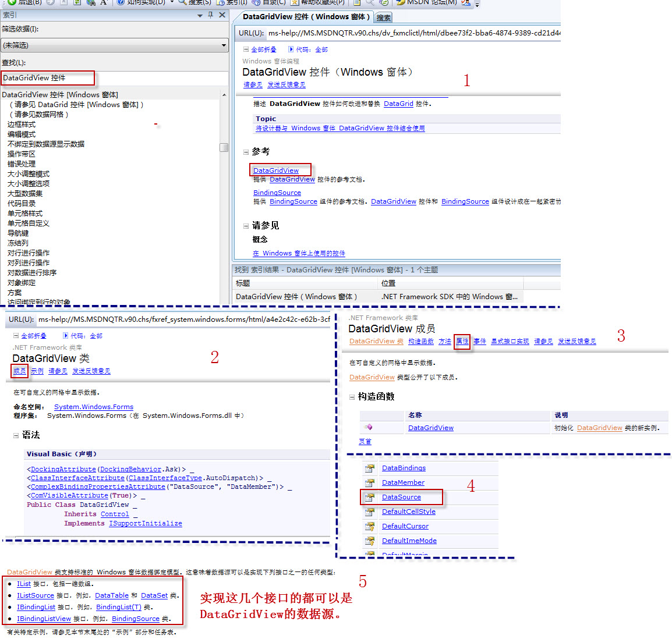Viewport: 672px width, 639px height.
Task: Jump to 显式接口实现 in the members navigation
Action: pyautogui.click(x=510, y=342)
